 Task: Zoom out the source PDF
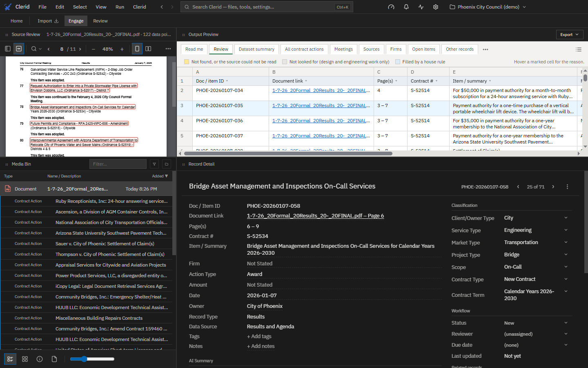point(94,49)
